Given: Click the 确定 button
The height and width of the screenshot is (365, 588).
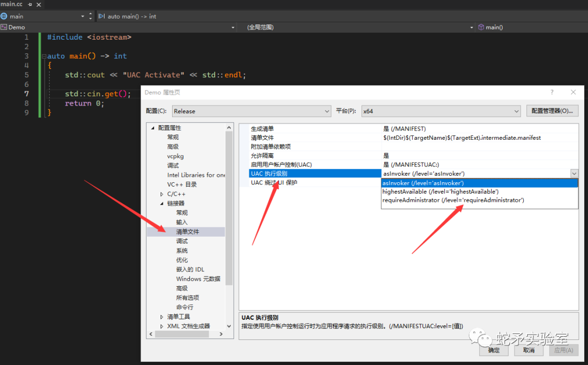Looking at the screenshot, I should (x=494, y=350).
